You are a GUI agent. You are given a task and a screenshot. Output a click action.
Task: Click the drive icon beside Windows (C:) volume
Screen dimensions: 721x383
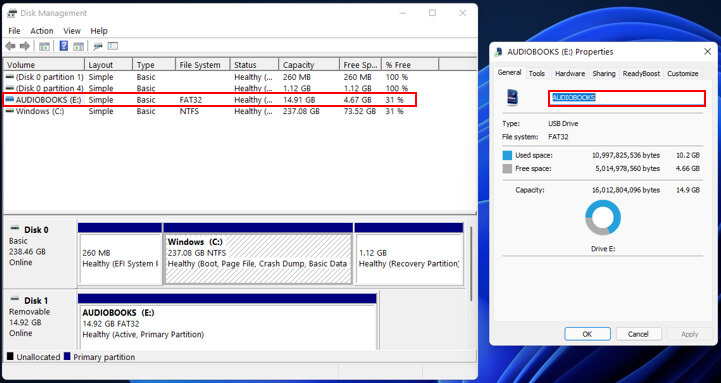[10, 111]
